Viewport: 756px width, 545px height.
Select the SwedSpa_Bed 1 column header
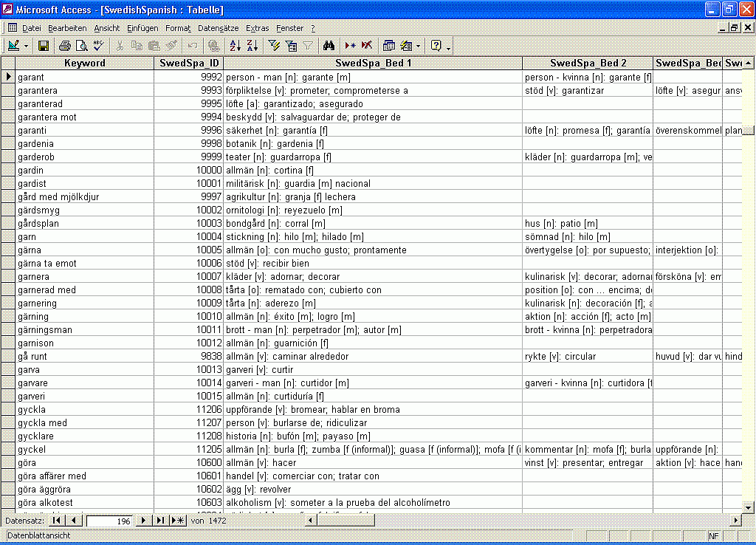(373, 63)
